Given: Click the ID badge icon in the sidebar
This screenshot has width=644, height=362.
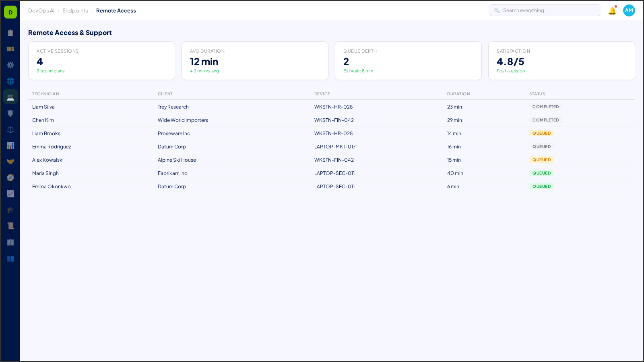Looking at the screenshot, I should click(10, 49).
